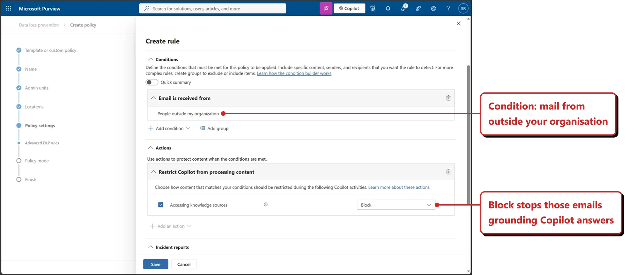Close the Create rule panel
The width and height of the screenshot is (644, 275).
tap(458, 24)
